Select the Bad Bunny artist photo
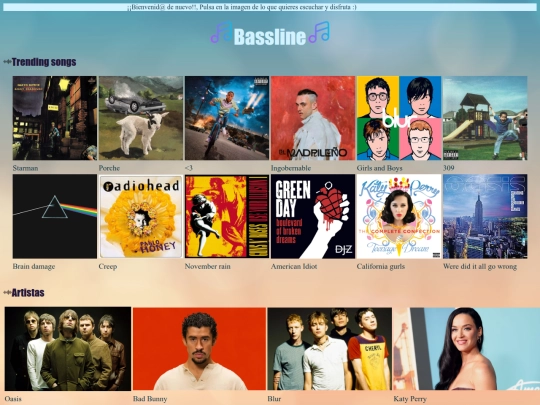540x405 pixels. (x=199, y=349)
